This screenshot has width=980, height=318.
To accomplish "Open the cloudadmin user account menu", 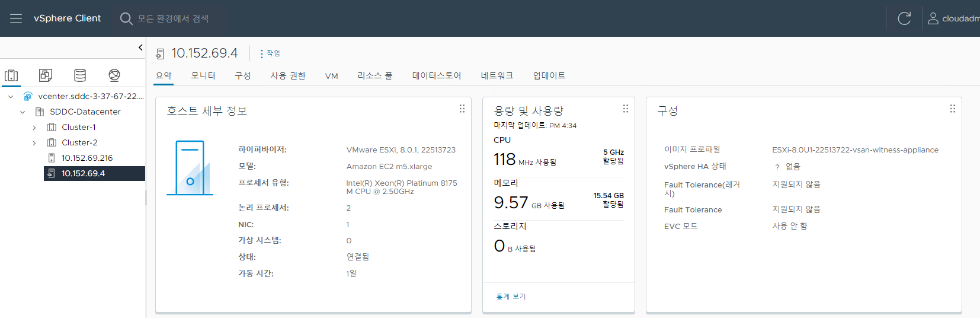I will point(953,18).
